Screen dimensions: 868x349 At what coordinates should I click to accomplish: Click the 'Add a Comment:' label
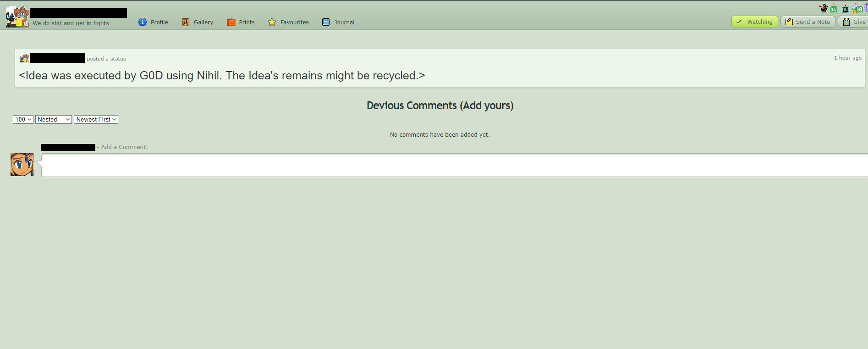[x=124, y=147]
